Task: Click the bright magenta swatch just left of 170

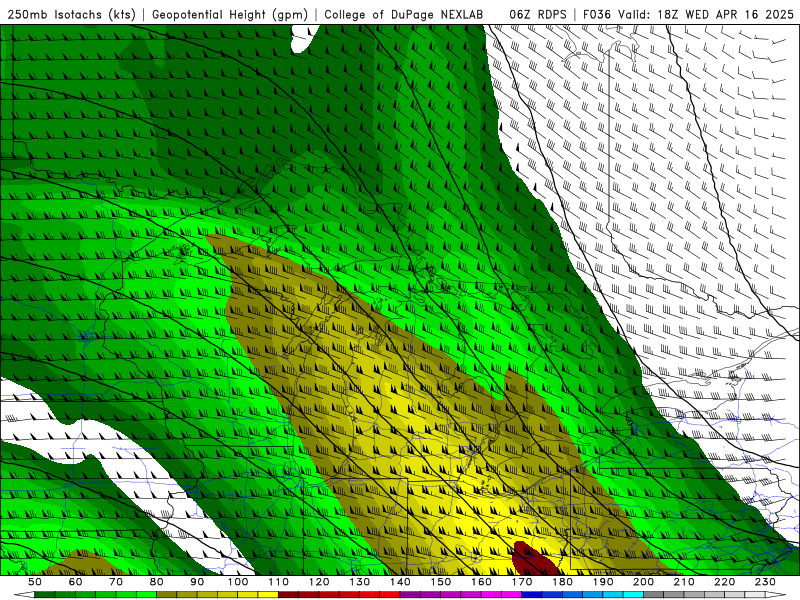Action: click(512, 595)
